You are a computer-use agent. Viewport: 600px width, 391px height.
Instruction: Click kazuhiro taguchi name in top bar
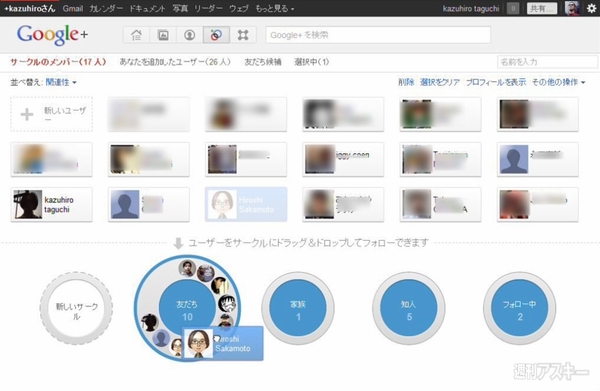pos(471,8)
